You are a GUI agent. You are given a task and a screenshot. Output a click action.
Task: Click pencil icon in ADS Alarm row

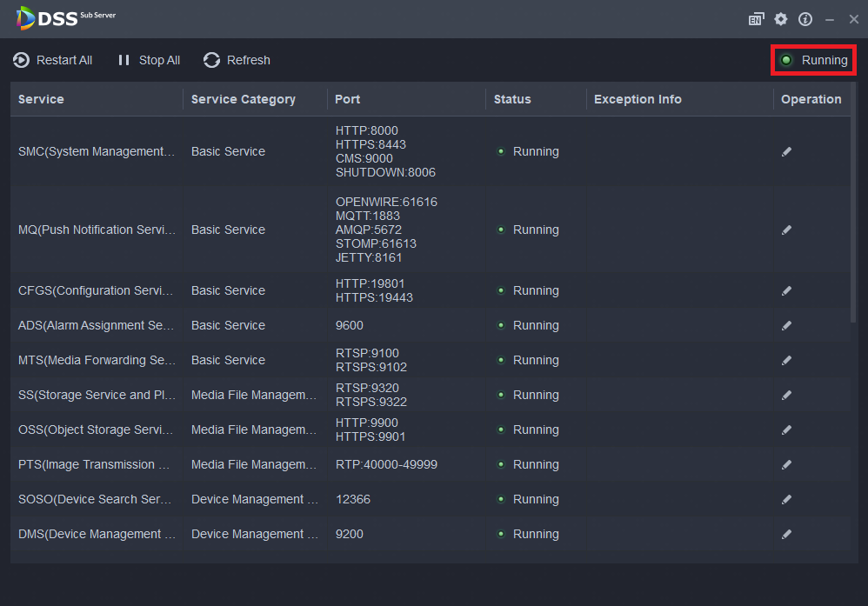pos(786,325)
